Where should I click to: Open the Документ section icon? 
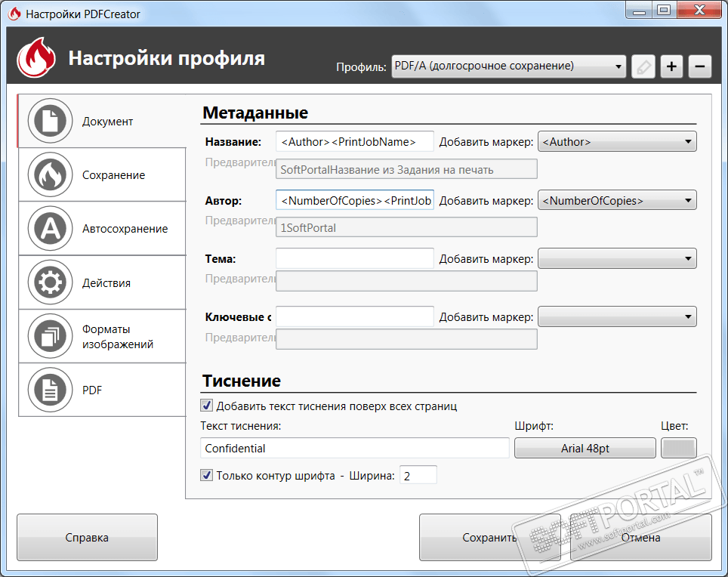(x=50, y=121)
